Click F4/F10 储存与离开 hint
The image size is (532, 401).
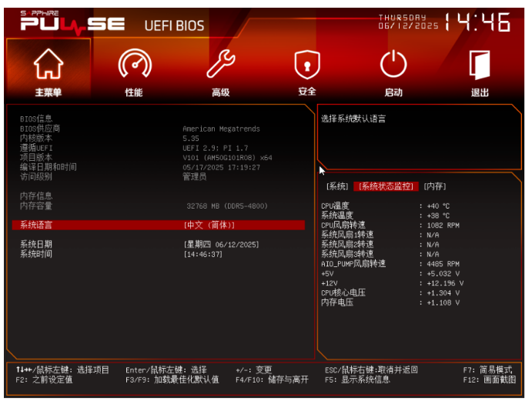coord(272,379)
